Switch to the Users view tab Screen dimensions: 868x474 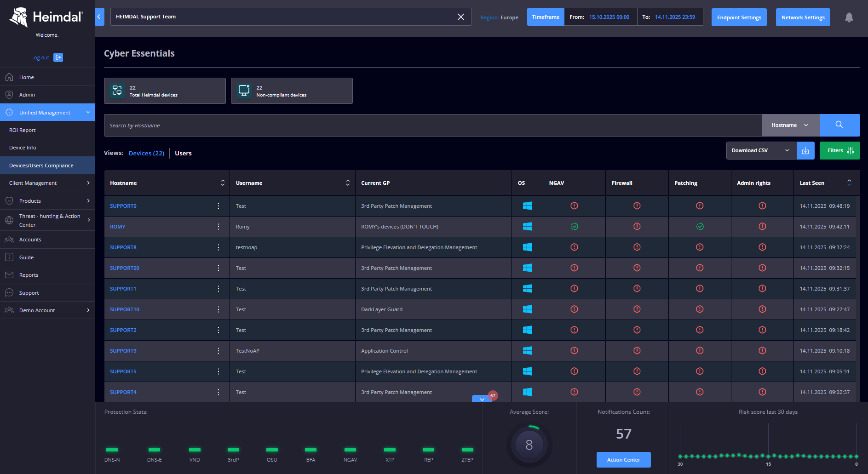183,153
